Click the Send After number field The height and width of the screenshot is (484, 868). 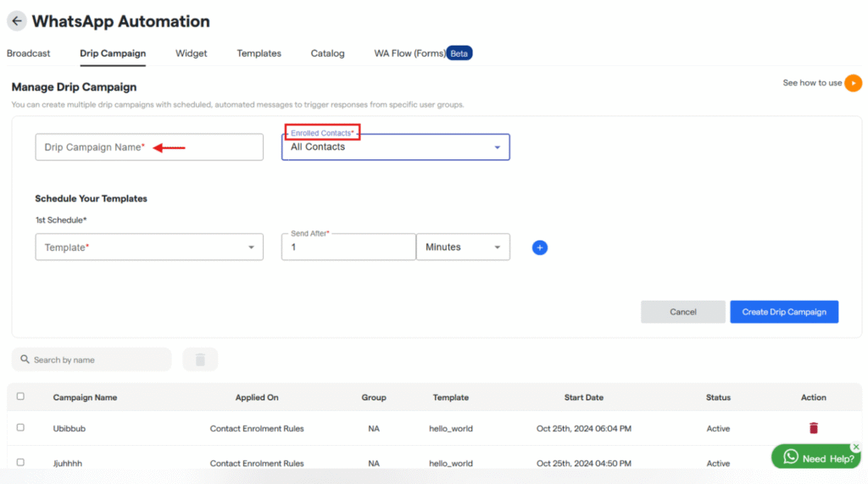348,248
